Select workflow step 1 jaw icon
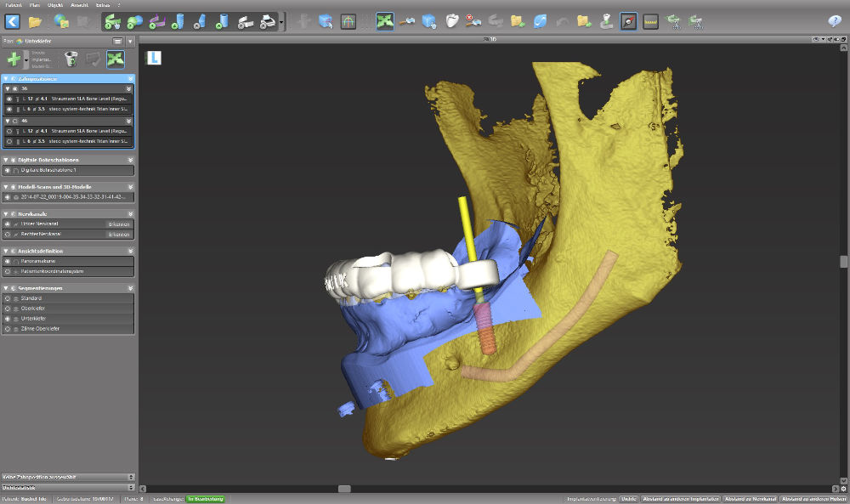This screenshot has width=850, height=504. click(x=112, y=22)
